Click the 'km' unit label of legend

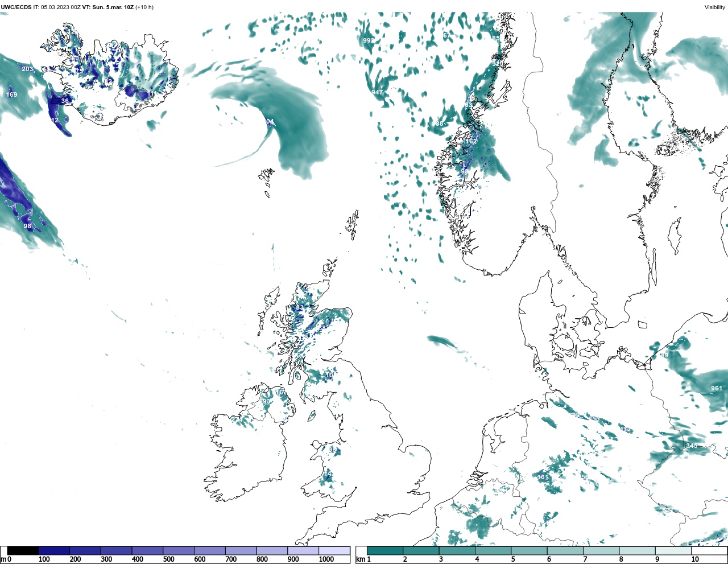point(360,559)
